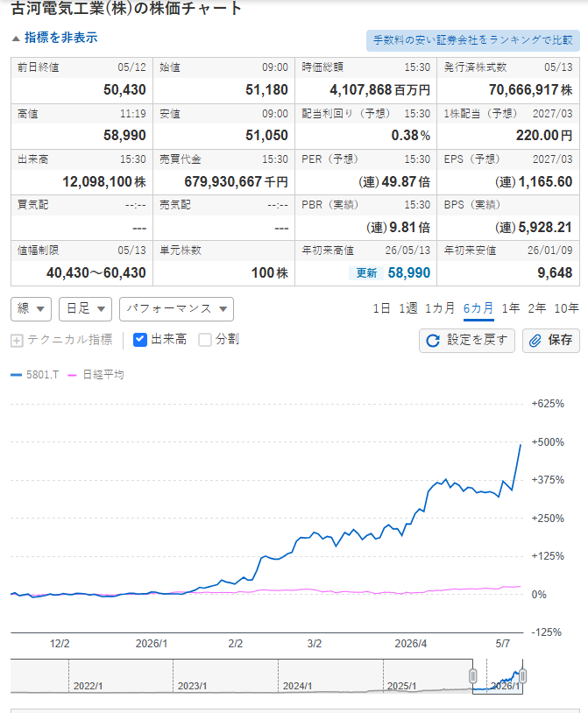Click the 出来高 value 12,098,100 株

(x=104, y=182)
